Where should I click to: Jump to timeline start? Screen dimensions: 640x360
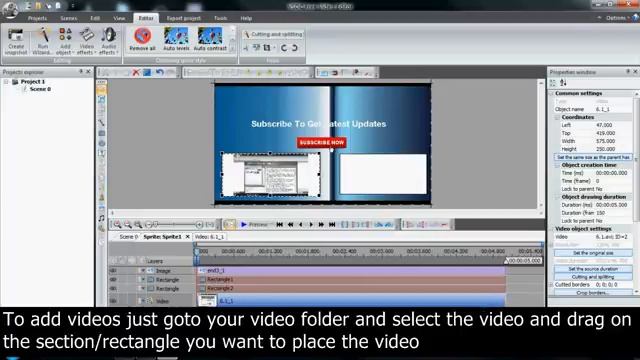point(280,224)
